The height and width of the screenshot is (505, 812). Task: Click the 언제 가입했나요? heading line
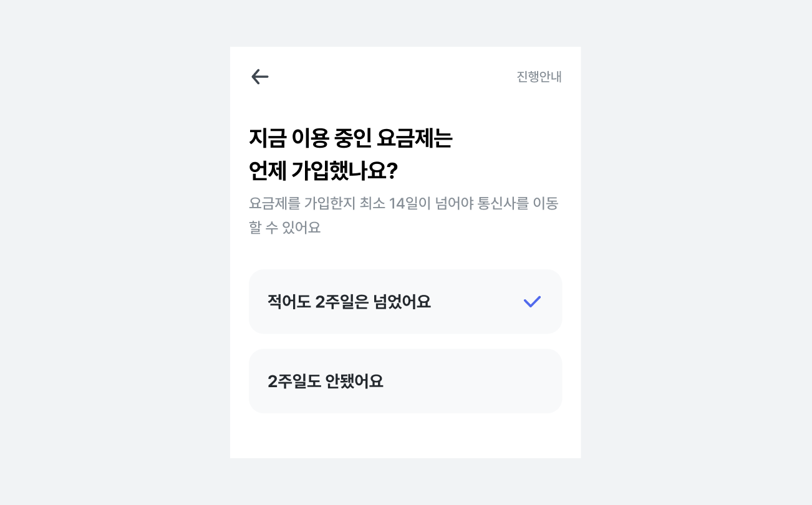pyautogui.click(x=323, y=171)
